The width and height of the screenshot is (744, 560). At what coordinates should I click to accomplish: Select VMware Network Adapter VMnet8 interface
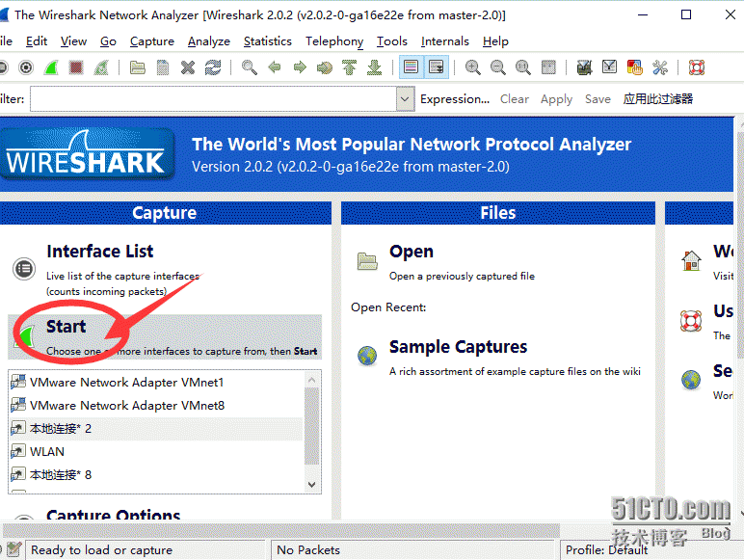point(155,405)
